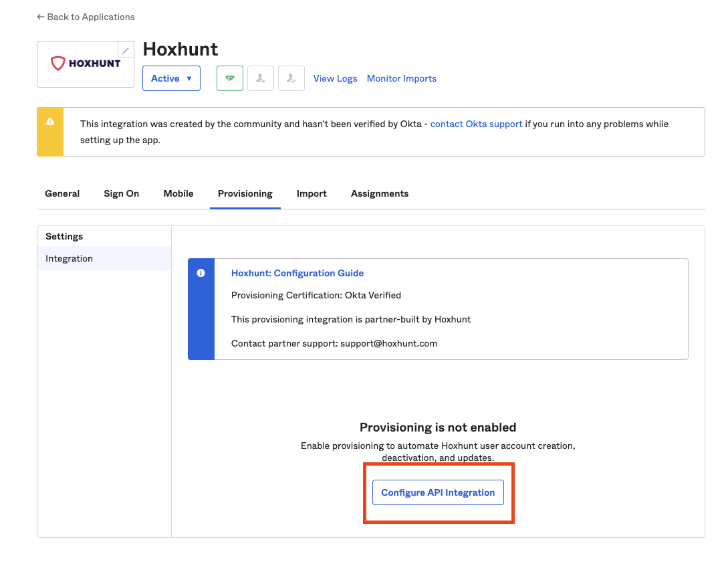Select Integration in Settings sidebar
The image size is (728, 568).
coord(104,258)
